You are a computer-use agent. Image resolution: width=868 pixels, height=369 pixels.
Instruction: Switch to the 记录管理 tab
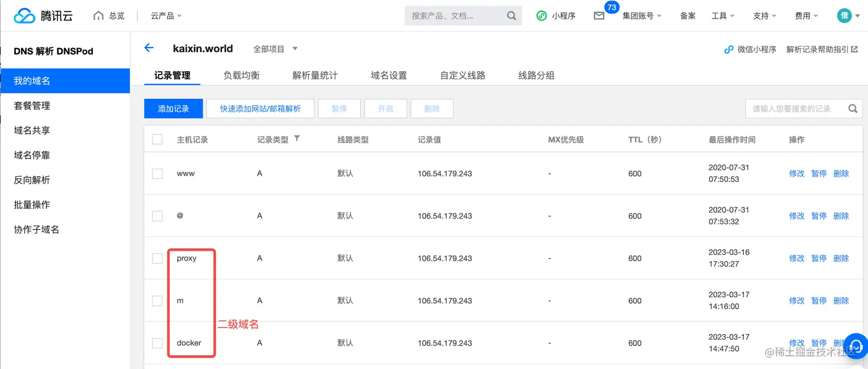pyautogui.click(x=172, y=75)
